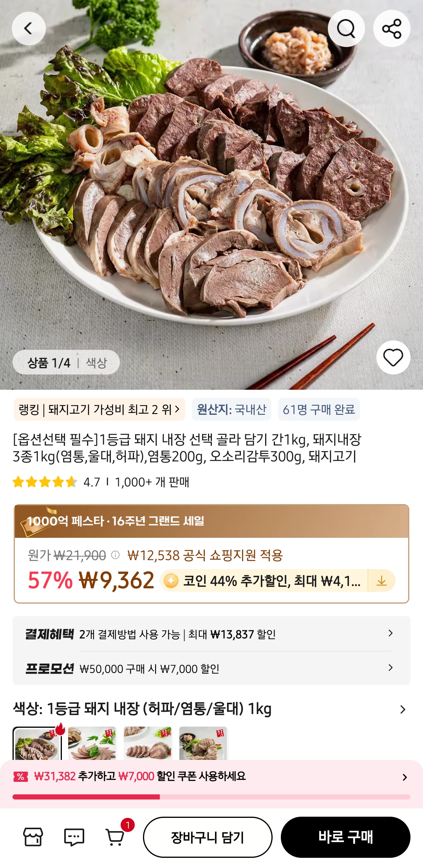
Task: Tap the share icon
Action: click(x=392, y=29)
